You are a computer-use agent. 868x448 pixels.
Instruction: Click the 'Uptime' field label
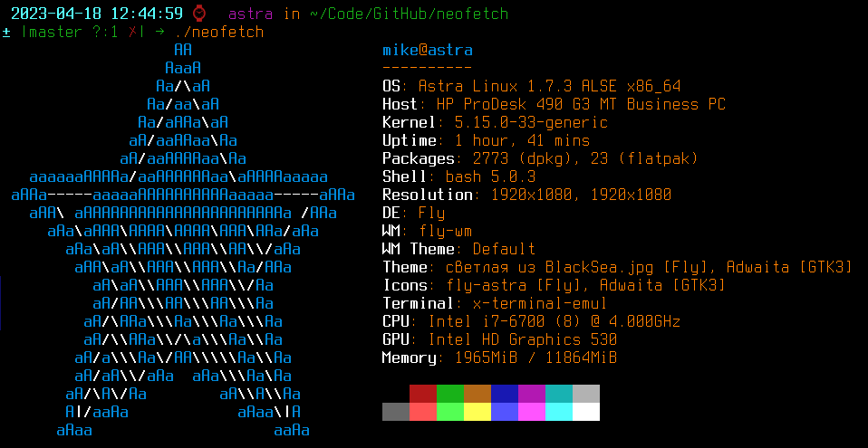click(410, 140)
